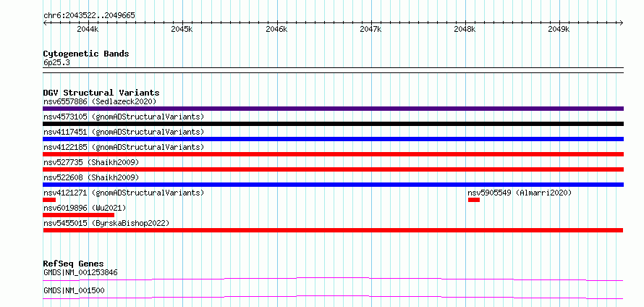Image resolution: width=644 pixels, height=307 pixels.
Task: Click the 2048k ruler position
Action: (465, 30)
